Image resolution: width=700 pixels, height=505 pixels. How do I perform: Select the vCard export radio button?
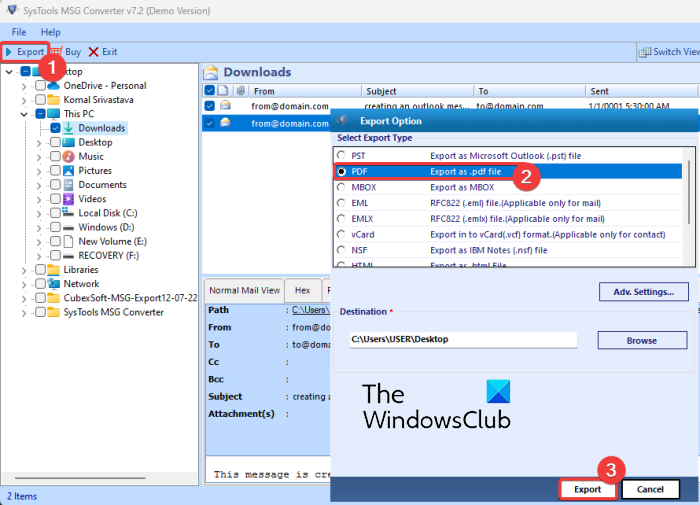(x=342, y=234)
